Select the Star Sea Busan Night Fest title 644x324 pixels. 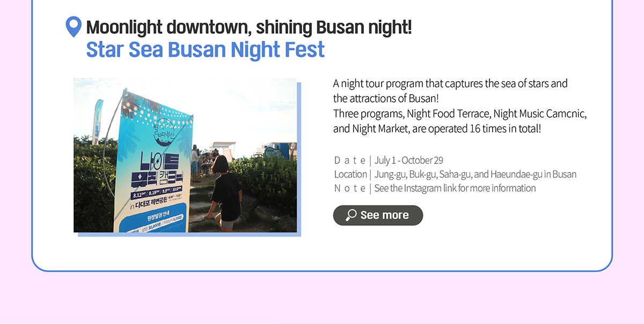click(x=205, y=49)
